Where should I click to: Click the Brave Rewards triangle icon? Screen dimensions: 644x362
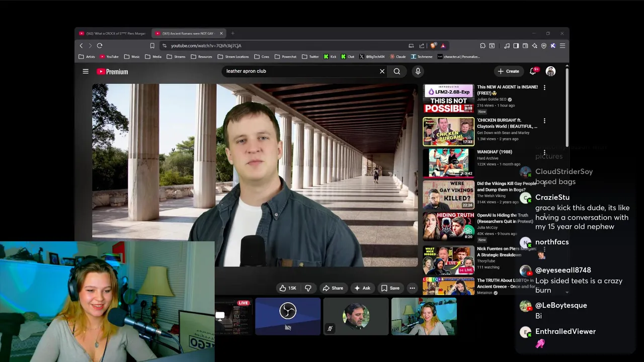click(x=443, y=46)
